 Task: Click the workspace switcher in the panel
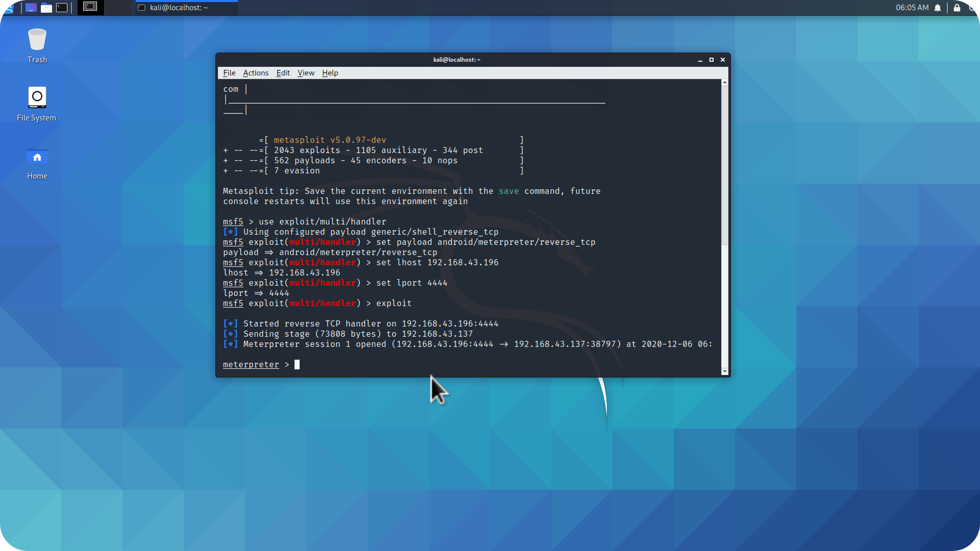tap(90, 7)
